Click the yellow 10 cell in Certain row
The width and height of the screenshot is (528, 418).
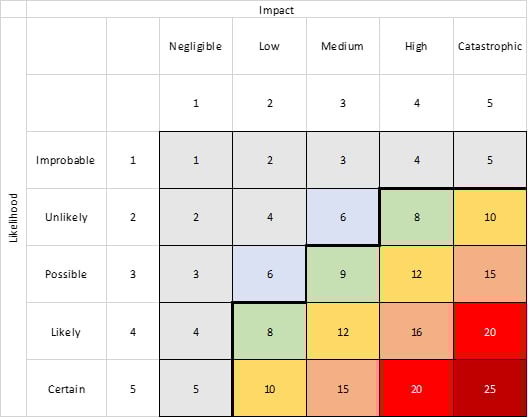(270, 388)
